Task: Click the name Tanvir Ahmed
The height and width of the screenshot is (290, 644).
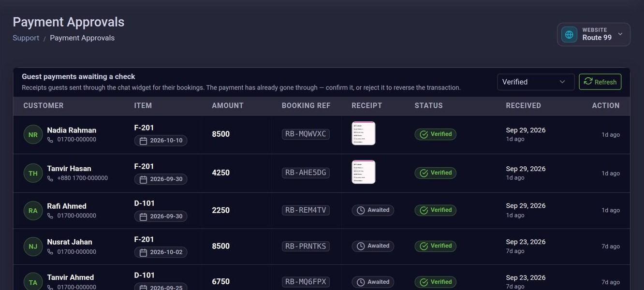Action: click(x=71, y=277)
